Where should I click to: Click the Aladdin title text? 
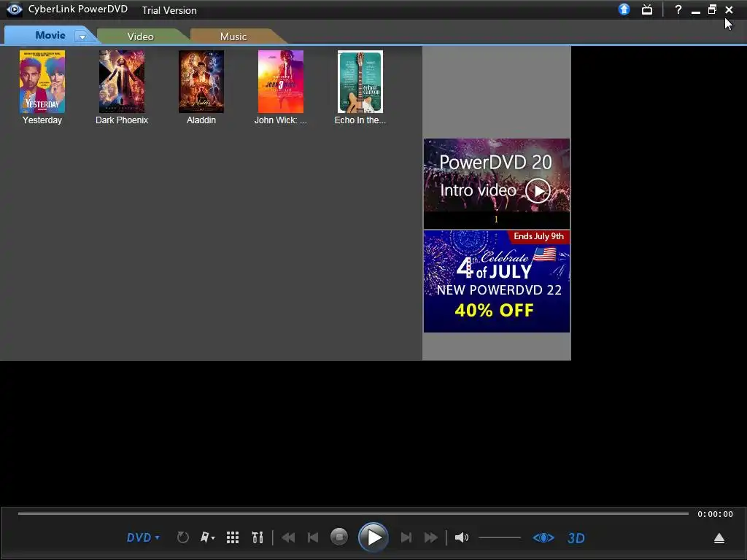pos(201,120)
